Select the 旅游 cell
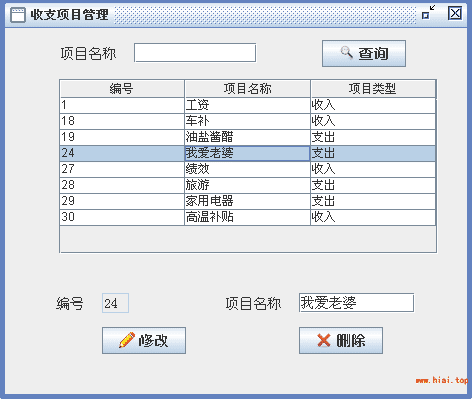Image resolution: width=473 pixels, height=399 pixels. (x=247, y=185)
